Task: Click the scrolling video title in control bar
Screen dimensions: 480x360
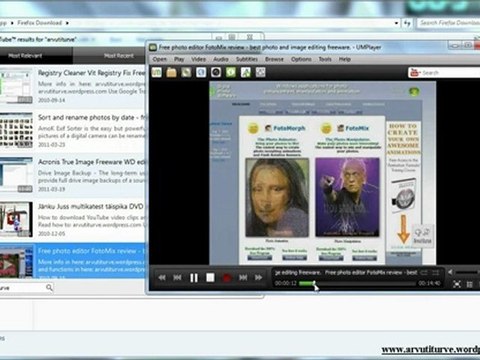Action: pos(346,273)
